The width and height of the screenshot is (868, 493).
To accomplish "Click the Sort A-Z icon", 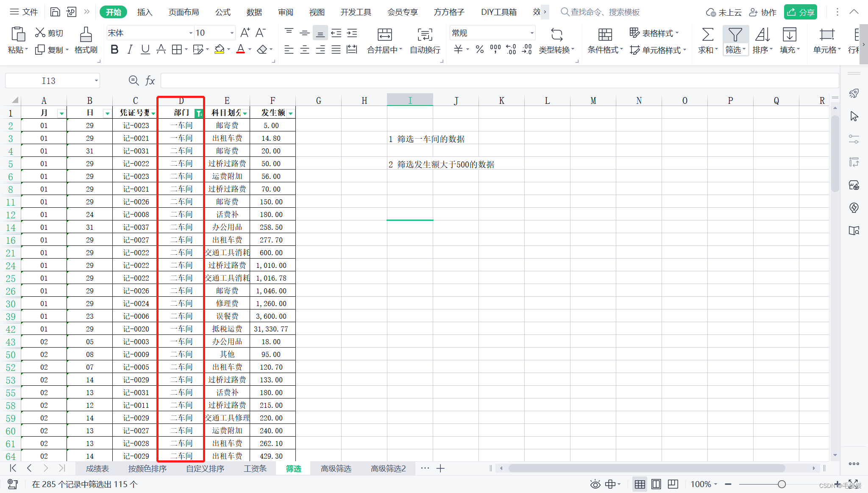I will (762, 35).
